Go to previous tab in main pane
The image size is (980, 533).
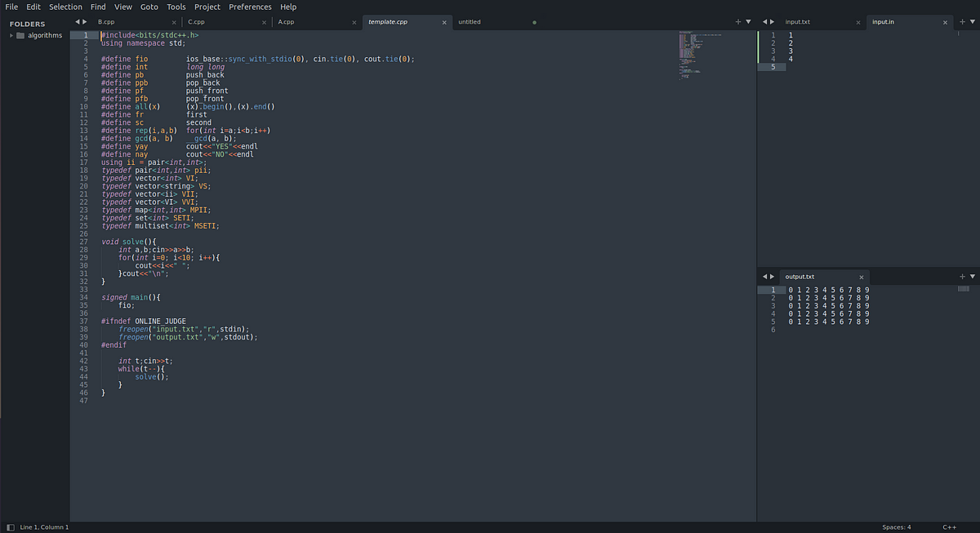pyautogui.click(x=78, y=22)
